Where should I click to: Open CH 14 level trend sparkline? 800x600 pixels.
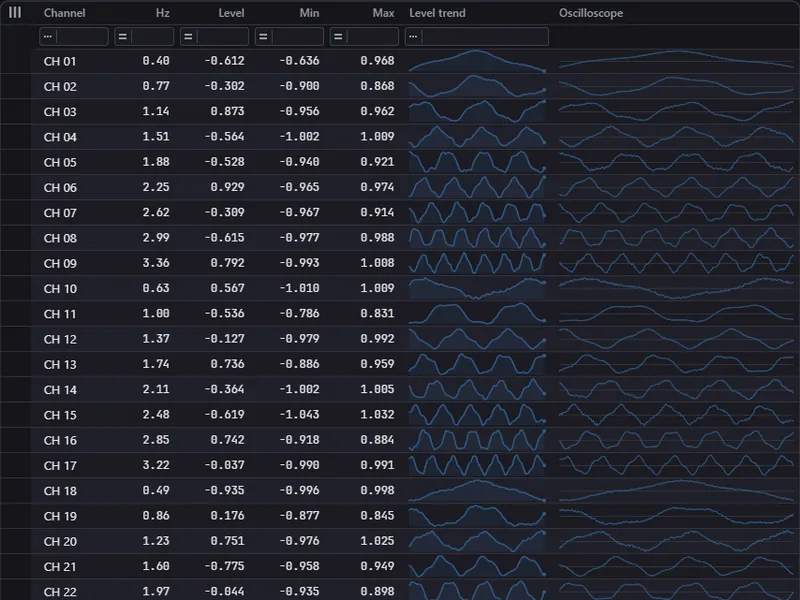tap(478, 390)
